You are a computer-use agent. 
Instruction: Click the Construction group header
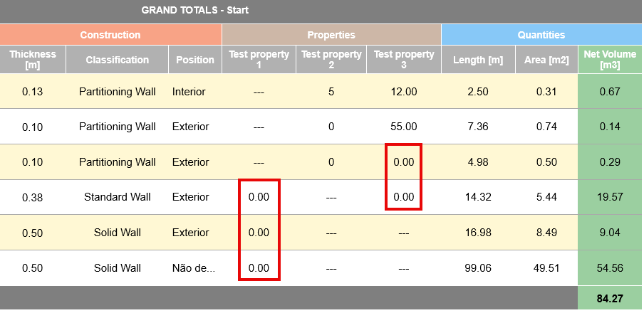(110, 34)
